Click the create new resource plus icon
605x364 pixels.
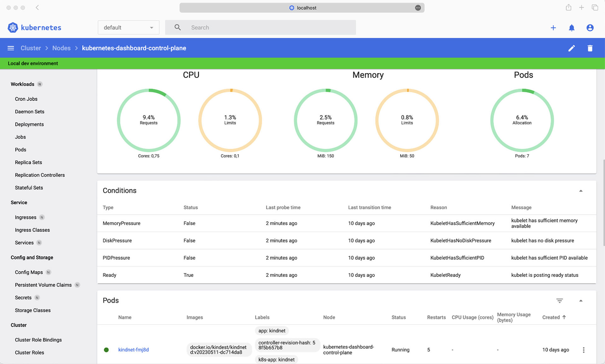point(553,28)
